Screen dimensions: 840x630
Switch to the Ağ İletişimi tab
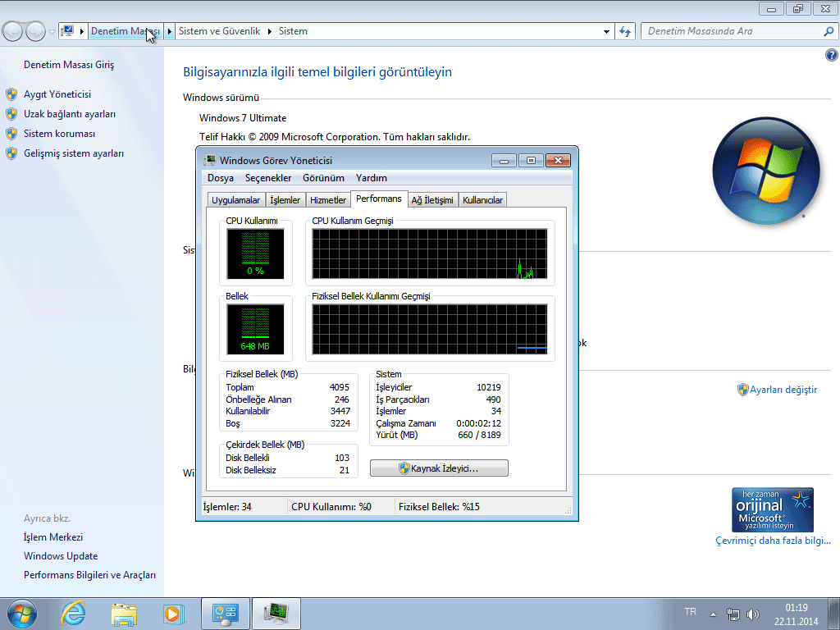coord(432,199)
